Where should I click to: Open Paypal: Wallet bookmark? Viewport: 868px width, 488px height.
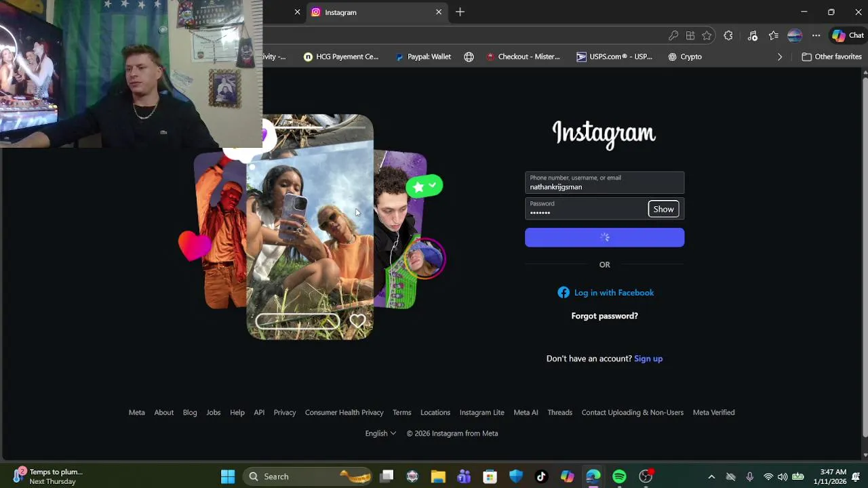pyautogui.click(x=423, y=57)
